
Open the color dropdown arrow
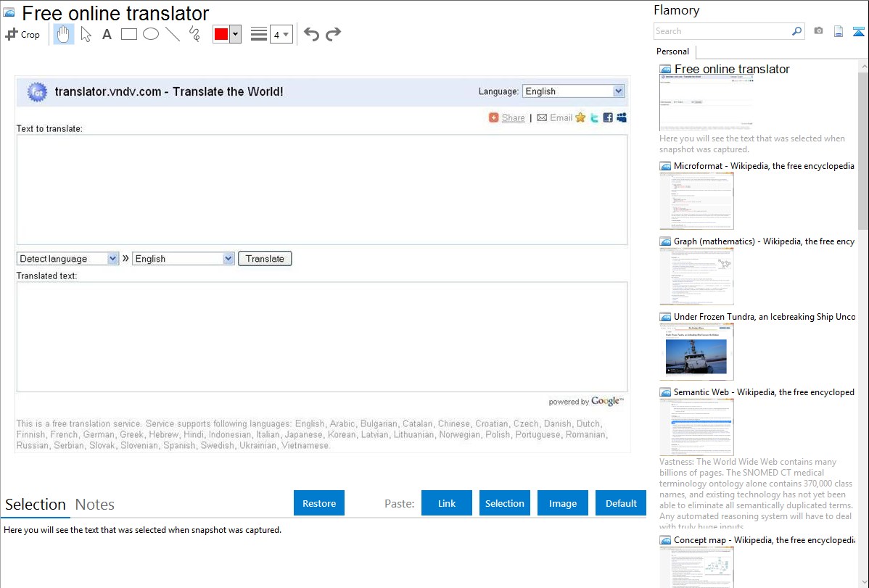click(235, 34)
